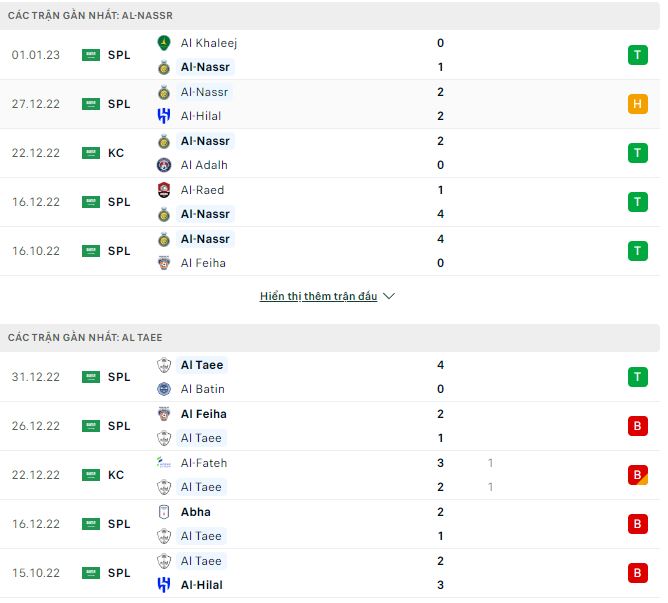Click the Al-Fateh team logo
668x603 pixels.
pyautogui.click(x=164, y=463)
